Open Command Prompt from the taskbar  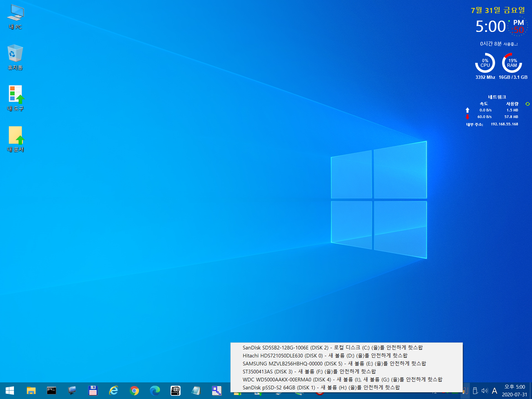pyautogui.click(x=52, y=391)
